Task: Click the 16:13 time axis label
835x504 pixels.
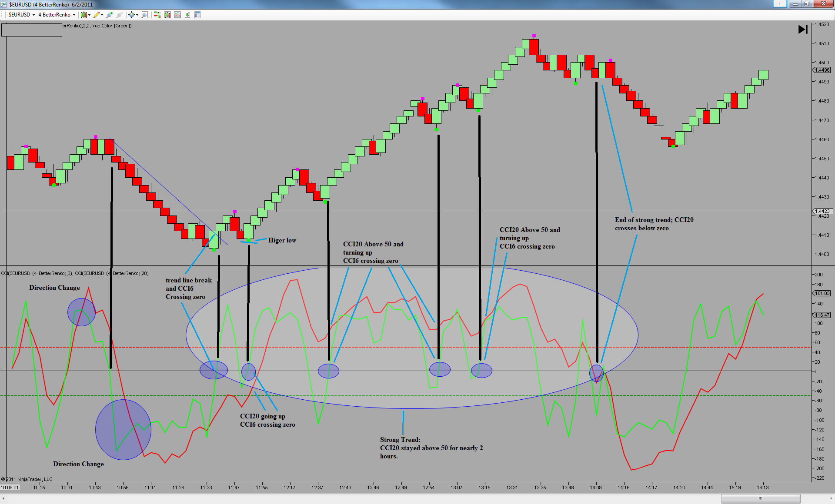Action: pos(763,487)
